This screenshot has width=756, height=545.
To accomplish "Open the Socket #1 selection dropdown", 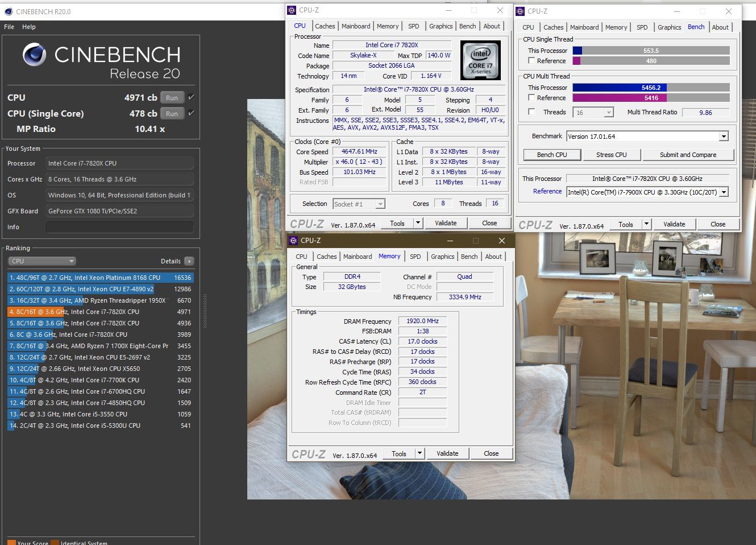I will click(x=380, y=204).
